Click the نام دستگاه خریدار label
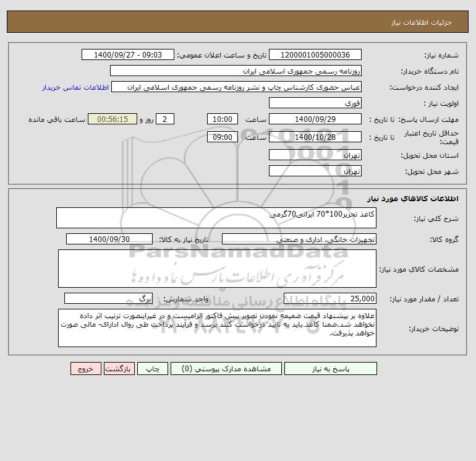Viewport: 476px width, 461px height. click(x=430, y=71)
